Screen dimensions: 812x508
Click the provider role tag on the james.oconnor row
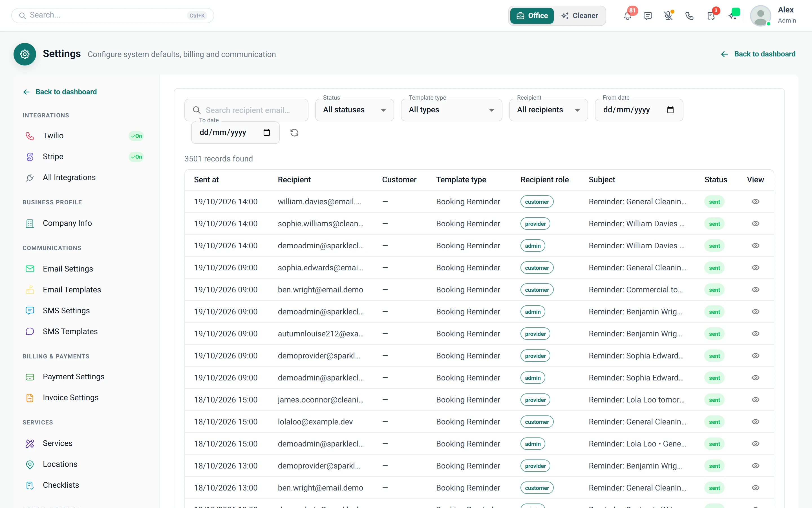(535, 399)
